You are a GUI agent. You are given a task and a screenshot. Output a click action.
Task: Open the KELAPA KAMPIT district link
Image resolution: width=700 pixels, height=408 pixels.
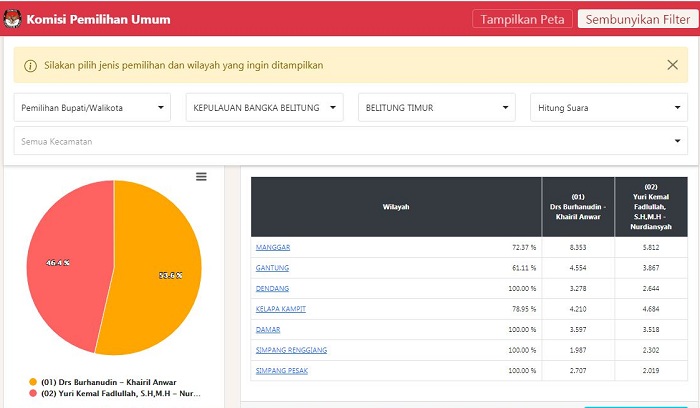click(281, 309)
